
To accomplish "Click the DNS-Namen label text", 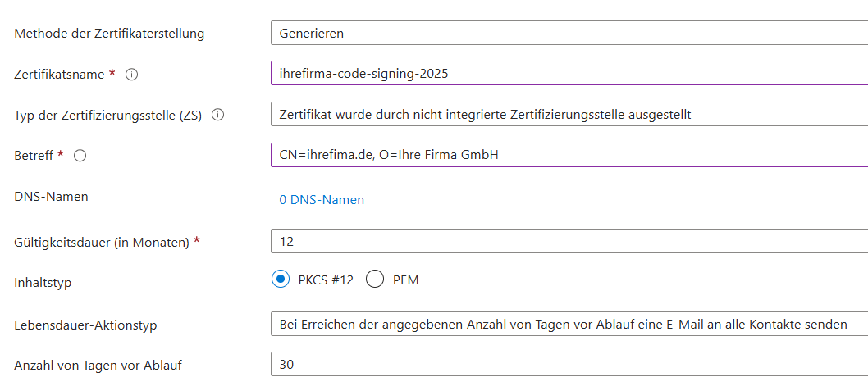I will pos(51,197).
